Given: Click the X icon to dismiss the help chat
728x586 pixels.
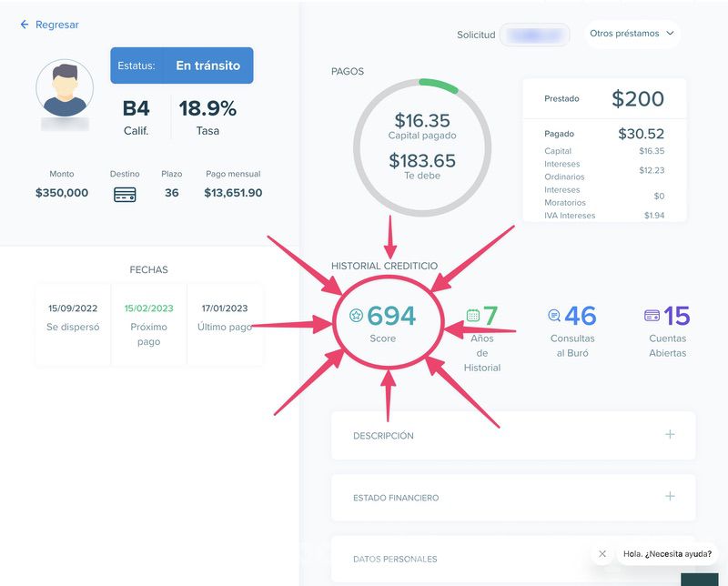Looking at the screenshot, I should click(x=602, y=553).
